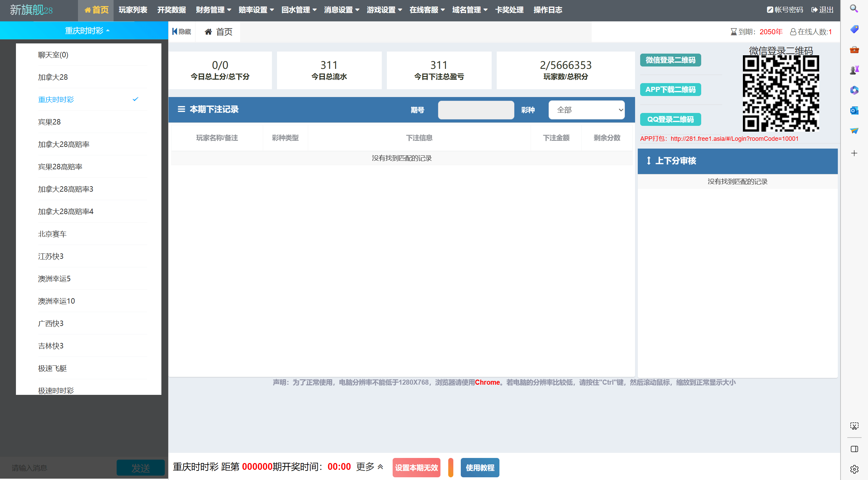Viewport: 868px width, 480px height.
Task: Click the 请输入消息 chat input
Action: (58, 468)
